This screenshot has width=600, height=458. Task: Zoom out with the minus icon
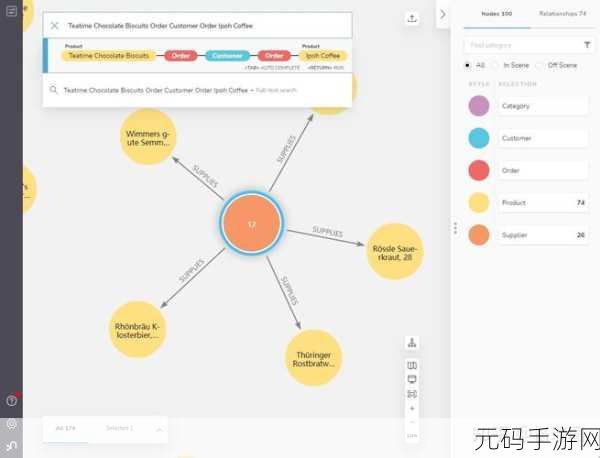(x=412, y=422)
